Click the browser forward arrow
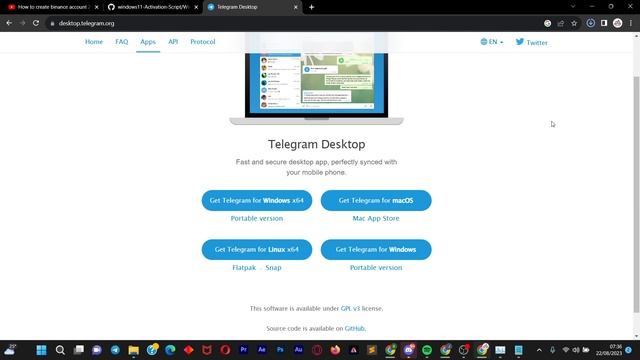 click(22, 23)
